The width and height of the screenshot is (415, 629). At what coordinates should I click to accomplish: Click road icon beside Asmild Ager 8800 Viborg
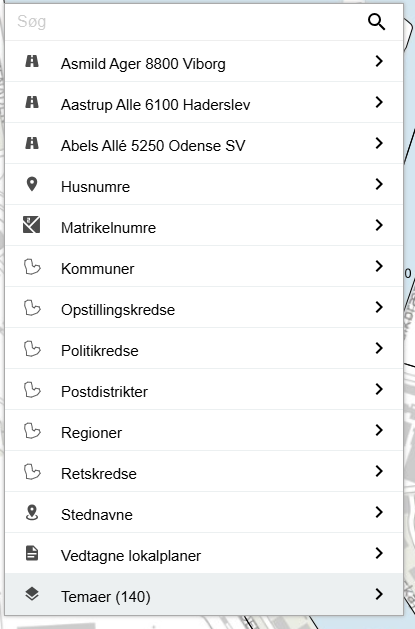32,61
